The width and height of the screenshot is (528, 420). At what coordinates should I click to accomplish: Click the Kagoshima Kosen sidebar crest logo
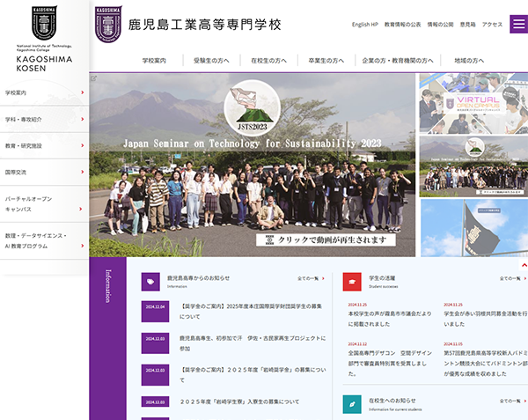44,23
